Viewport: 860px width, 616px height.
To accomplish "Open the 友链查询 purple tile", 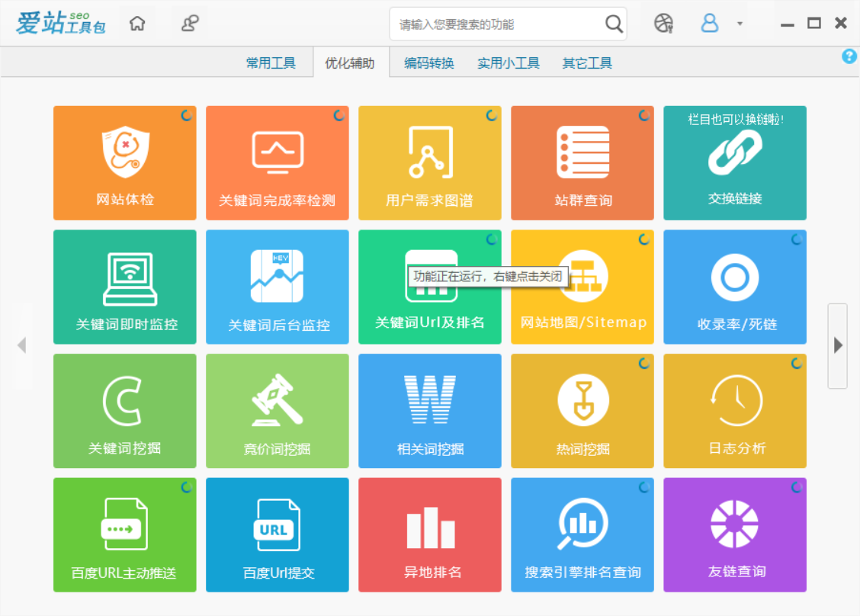I will coord(734,535).
